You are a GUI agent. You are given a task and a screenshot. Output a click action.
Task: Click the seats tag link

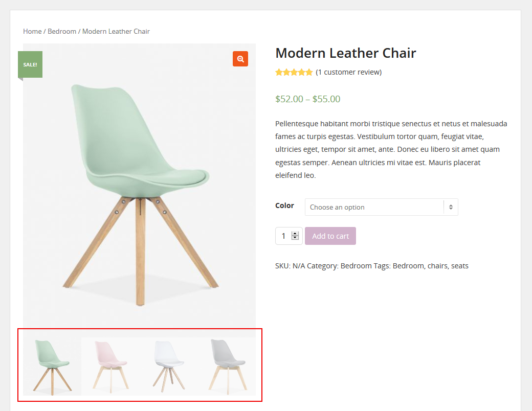click(x=460, y=266)
